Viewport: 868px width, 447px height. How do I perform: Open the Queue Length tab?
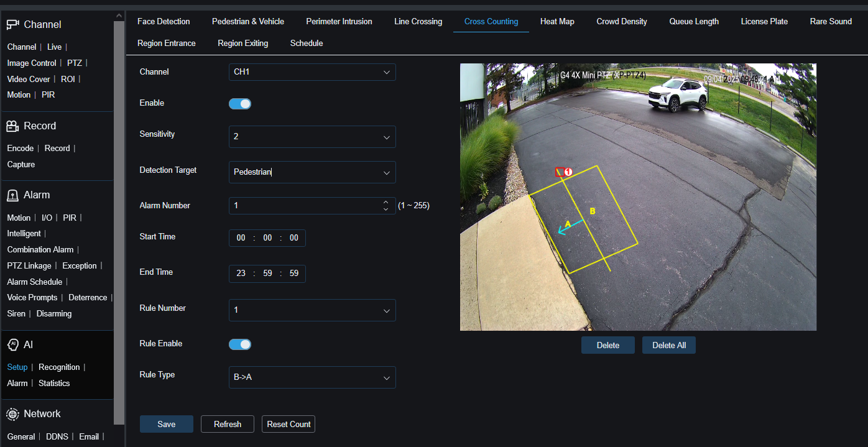coord(694,22)
